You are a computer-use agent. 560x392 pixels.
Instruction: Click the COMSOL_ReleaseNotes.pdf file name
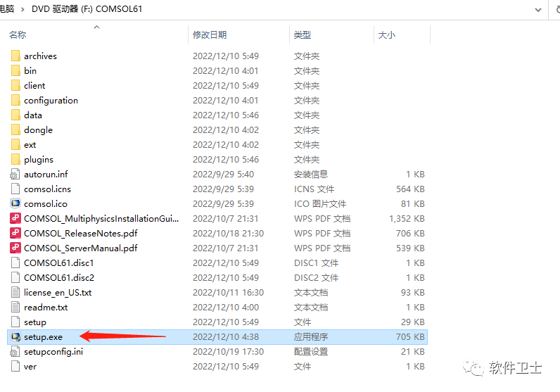pos(81,234)
